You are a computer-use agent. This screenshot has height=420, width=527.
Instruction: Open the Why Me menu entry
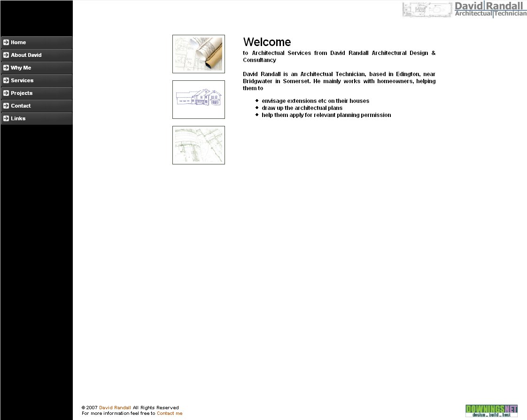(x=37, y=68)
